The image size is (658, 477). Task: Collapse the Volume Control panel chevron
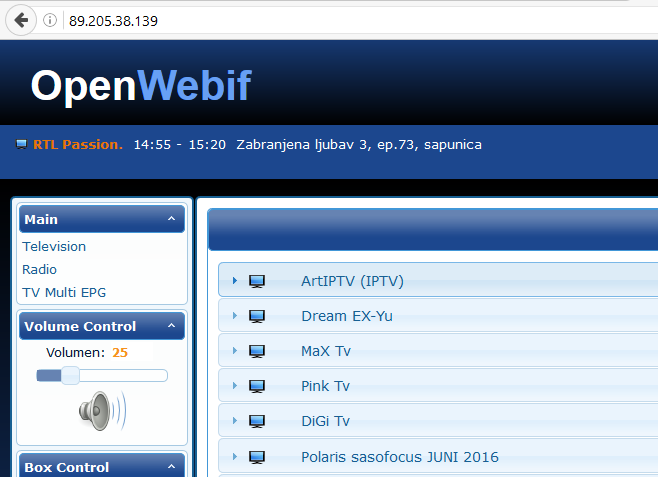pyautogui.click(x=171, y=326)
